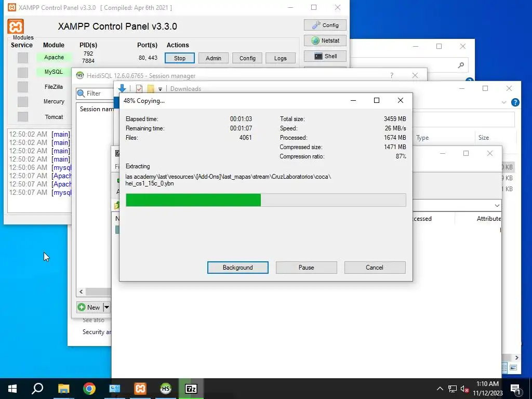Toggle the Mercury service checkbox
This screenshot has width=532, height=399.
(23, 101)
